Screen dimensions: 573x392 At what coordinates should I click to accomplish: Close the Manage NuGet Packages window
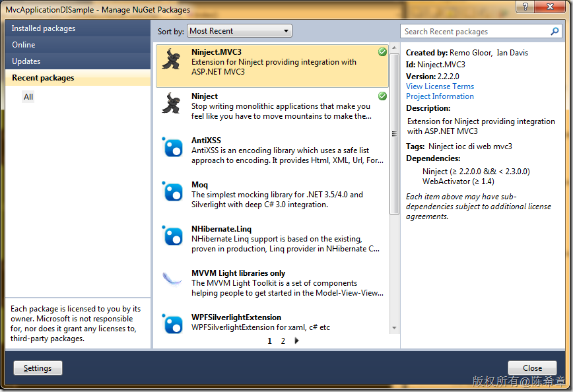[551, 7]
